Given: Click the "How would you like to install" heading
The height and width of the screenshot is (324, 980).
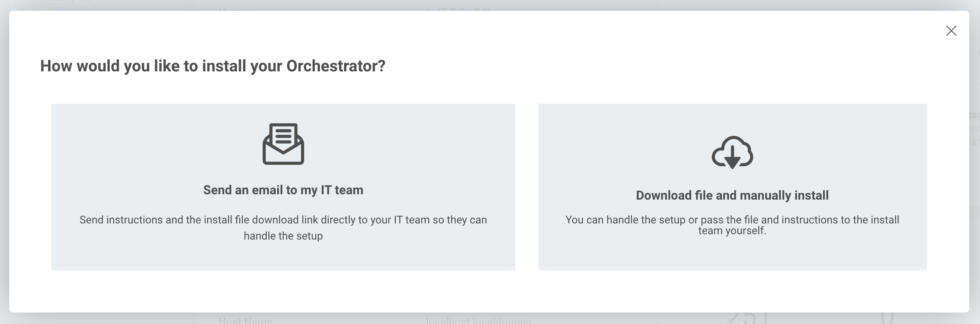Looking at the screenshot, I should point(212,66).
